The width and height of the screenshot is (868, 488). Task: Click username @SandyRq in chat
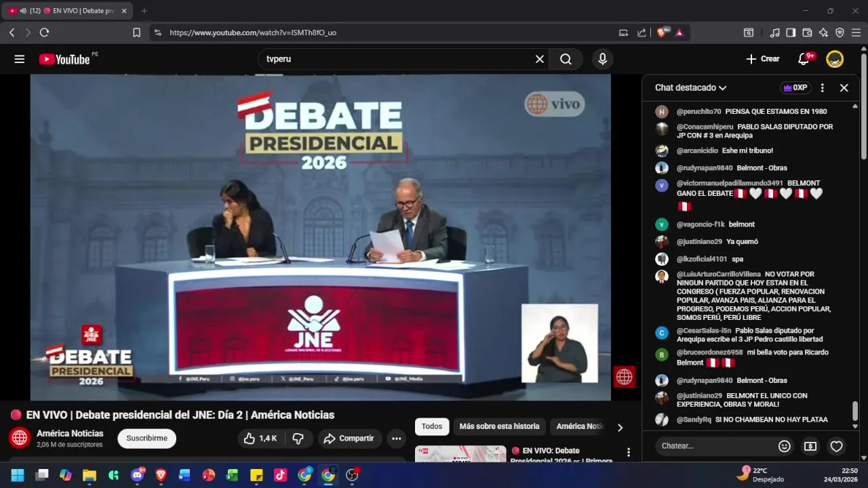point(694,420)
